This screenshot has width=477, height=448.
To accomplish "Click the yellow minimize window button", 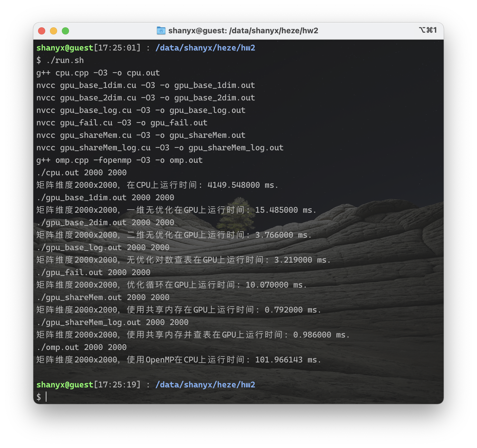I will [54, 31].
